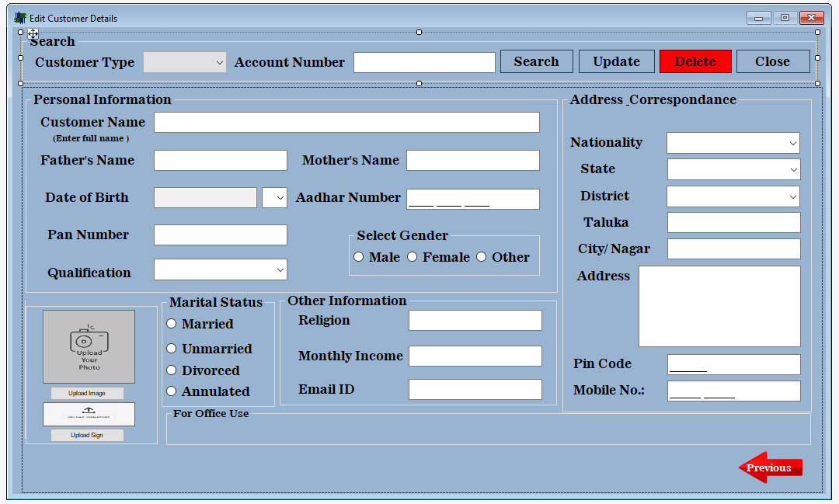Click the "Select Gender" group label
The width and height of the screenshot is (839, 504).
[x=402, y=235]
